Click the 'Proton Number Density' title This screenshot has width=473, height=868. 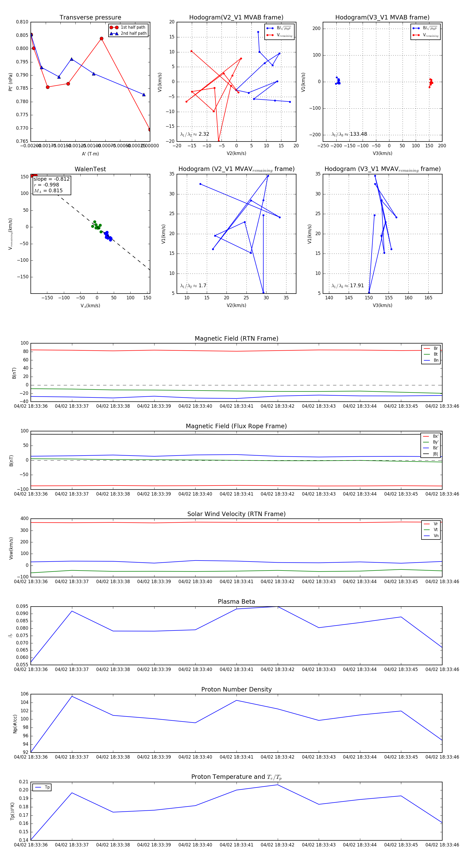click(x=236, y=689)
